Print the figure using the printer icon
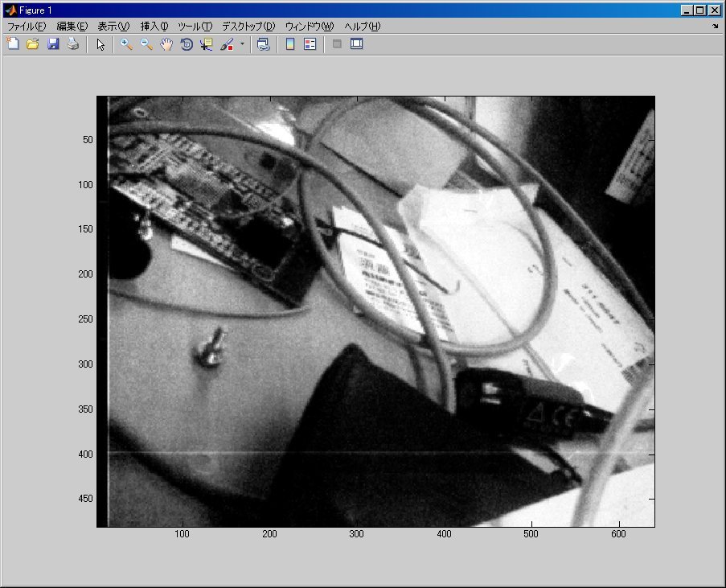The height and width of the screenshot is (588, 726). (x=73, y=44)
